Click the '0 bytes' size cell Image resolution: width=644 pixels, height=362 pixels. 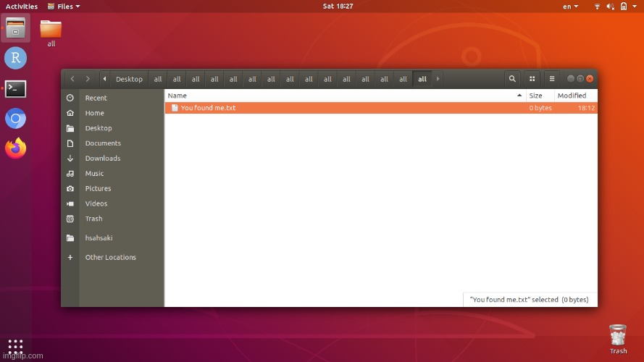click(x=540, y=108)
